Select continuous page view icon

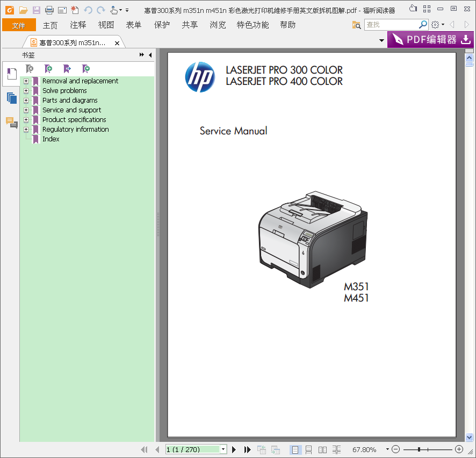pyautogui.click(x=309, y=449)
